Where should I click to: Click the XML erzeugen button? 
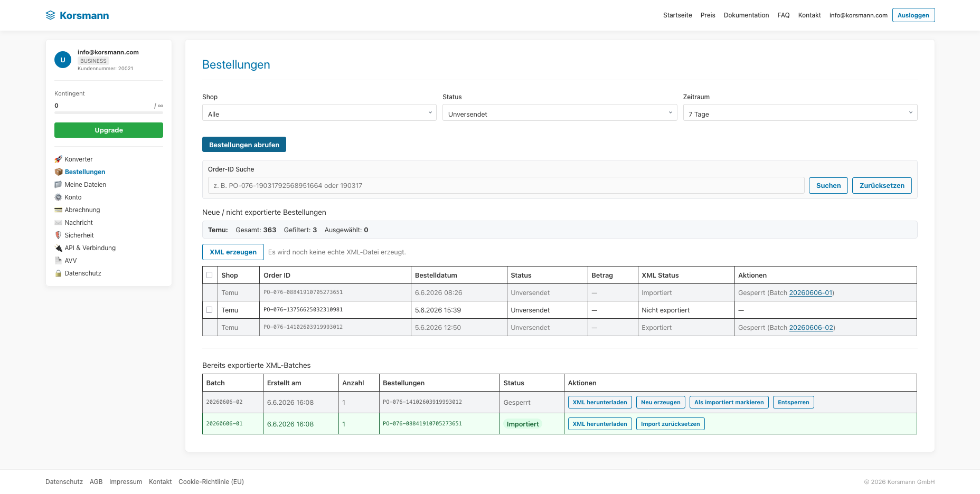(x=233, y=252)
